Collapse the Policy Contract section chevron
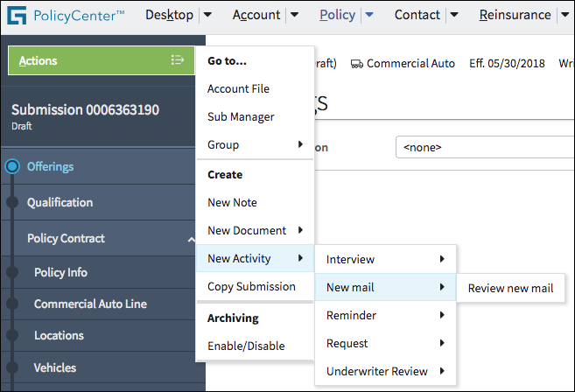This screenshot has height=392, width=575. click(191, 239)
